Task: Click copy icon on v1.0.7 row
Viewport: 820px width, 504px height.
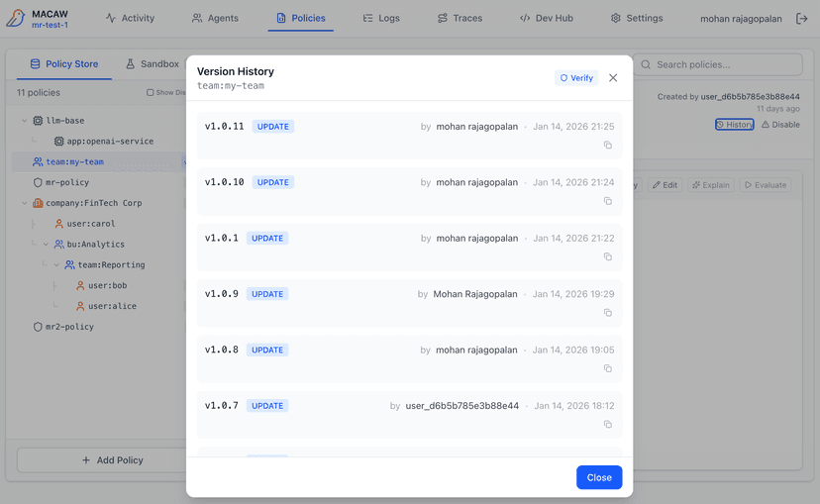Action: click(x=608, y=425)
